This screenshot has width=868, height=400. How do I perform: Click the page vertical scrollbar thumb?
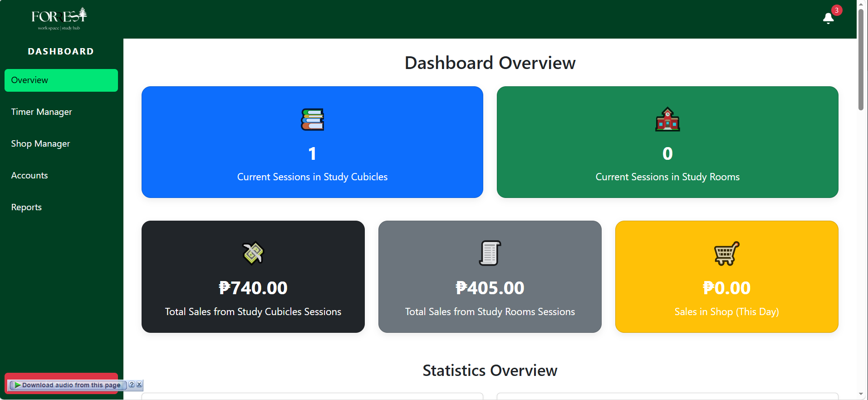click(x=861, y=59)
